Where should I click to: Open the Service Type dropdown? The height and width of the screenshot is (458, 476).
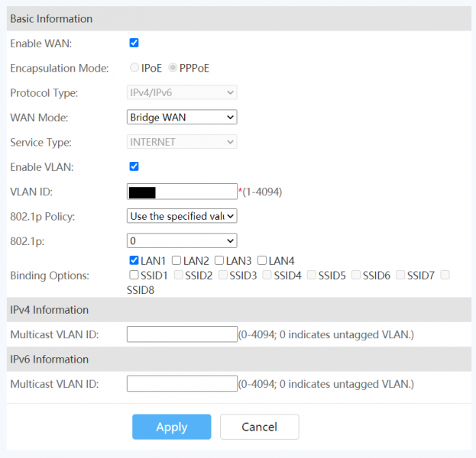(x=182, y=142)
